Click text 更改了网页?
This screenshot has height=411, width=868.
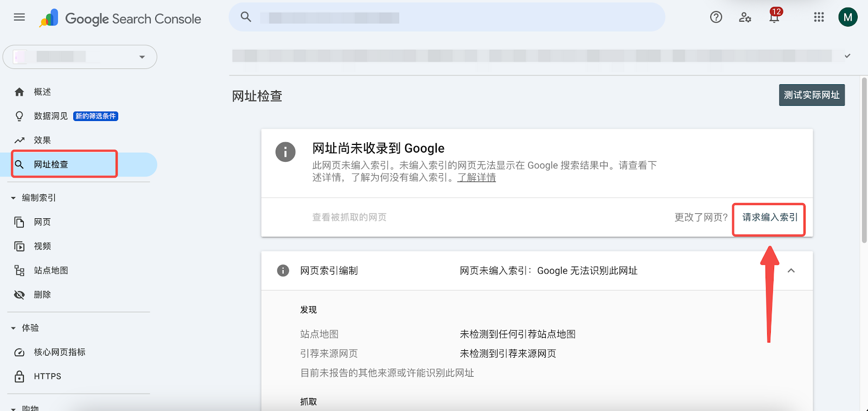[701, 217]
